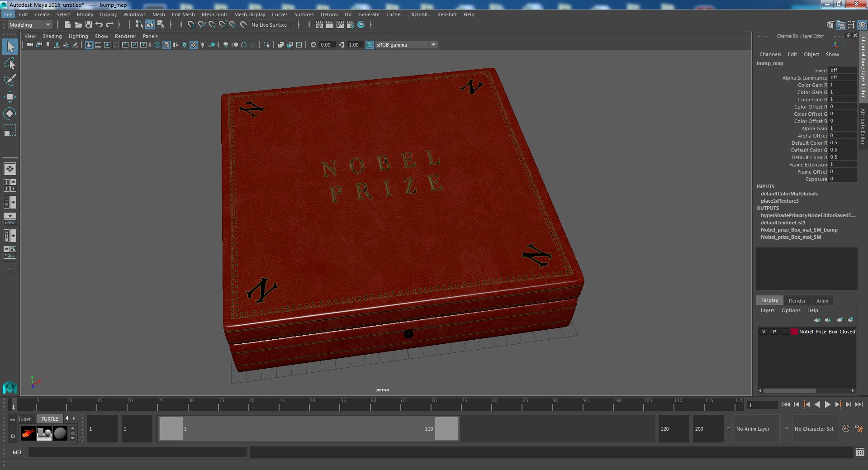
Task: Save the scene with floppy icon
Action: (x=89, y=25)
